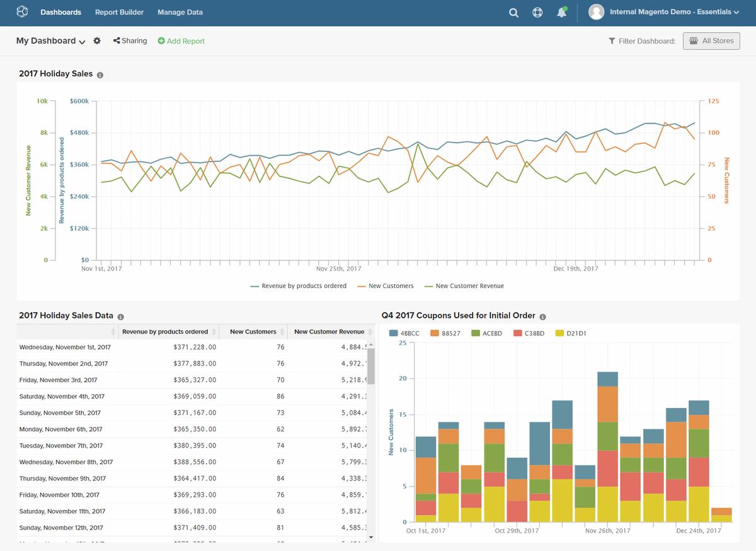
Task: Select Report Builder in the navigation menu
Action: [119, 11]
